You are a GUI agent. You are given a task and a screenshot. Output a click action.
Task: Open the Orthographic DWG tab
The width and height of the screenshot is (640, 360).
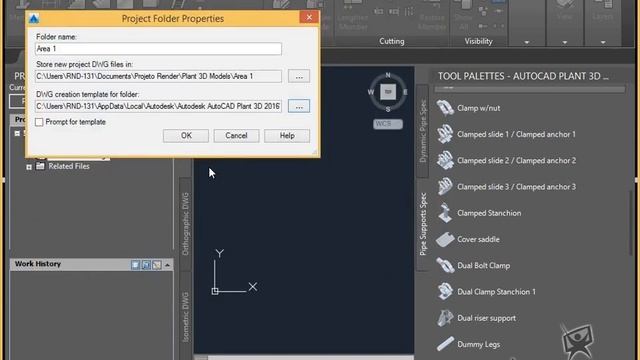click(185, 224)
